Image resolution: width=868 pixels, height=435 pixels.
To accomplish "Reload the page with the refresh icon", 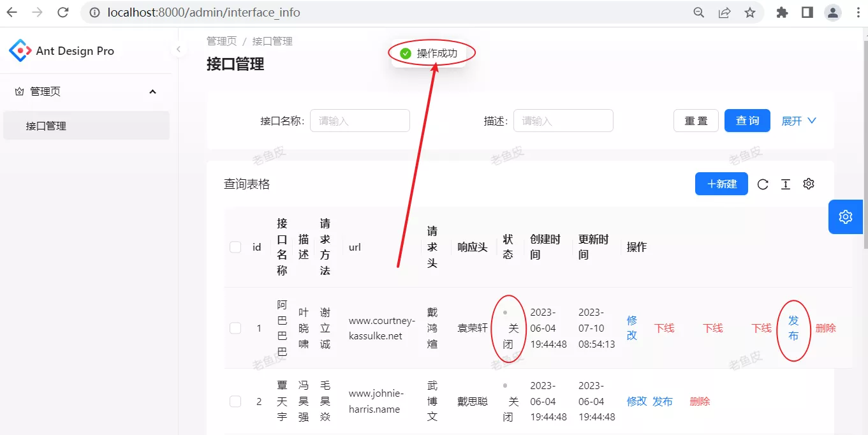I will [x=63, y=12].
